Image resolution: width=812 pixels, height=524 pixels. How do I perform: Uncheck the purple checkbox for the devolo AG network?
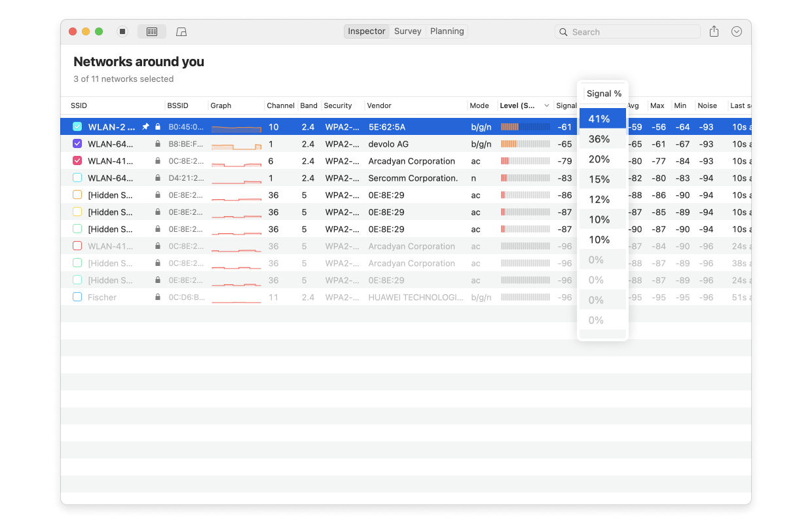[x=77, y=144]
